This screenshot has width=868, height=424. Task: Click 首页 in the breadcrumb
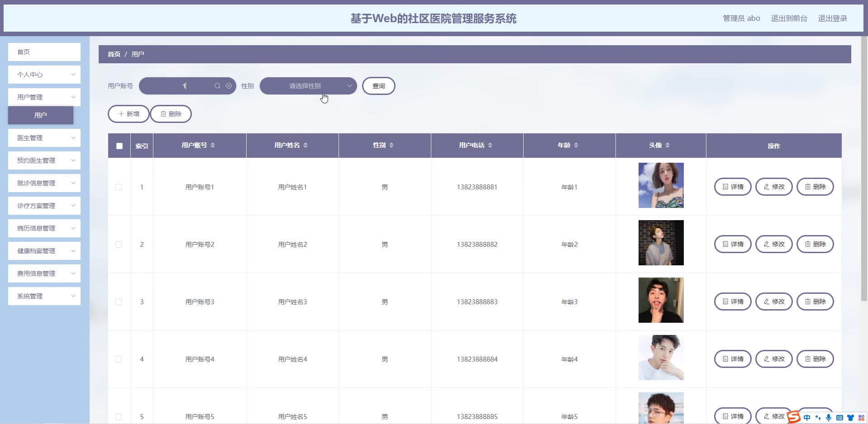(x=114, y=54)
